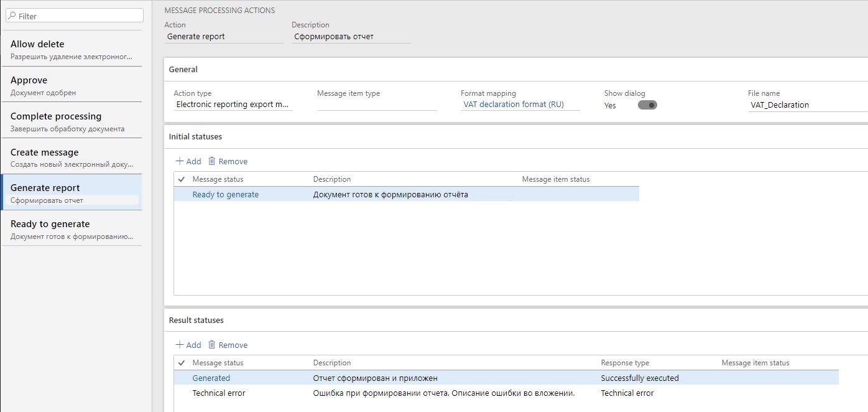Click the trash Remove icon under Initial statuses
Image resolution: width=868 pixels, height=412 pixels.
click(x=212, y=161)
